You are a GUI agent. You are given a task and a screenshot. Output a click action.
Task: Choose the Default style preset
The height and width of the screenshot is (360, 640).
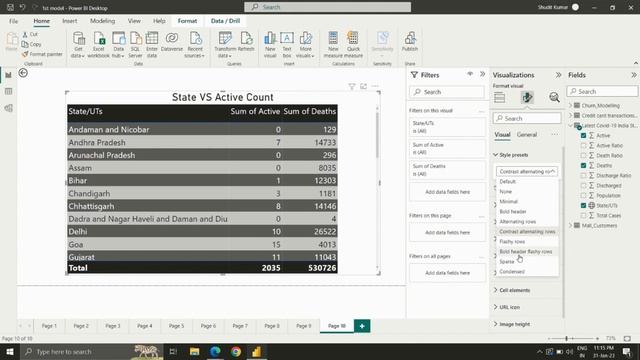[x=507, y=182]
